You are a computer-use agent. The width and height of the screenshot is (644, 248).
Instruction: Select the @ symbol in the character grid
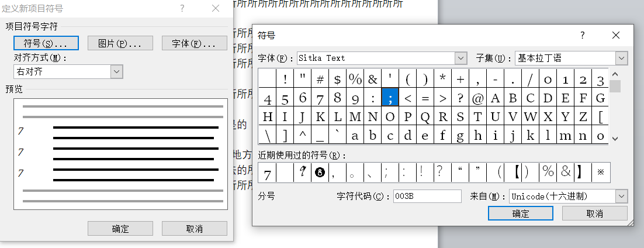pyautogui.click(x=477, y=98)
